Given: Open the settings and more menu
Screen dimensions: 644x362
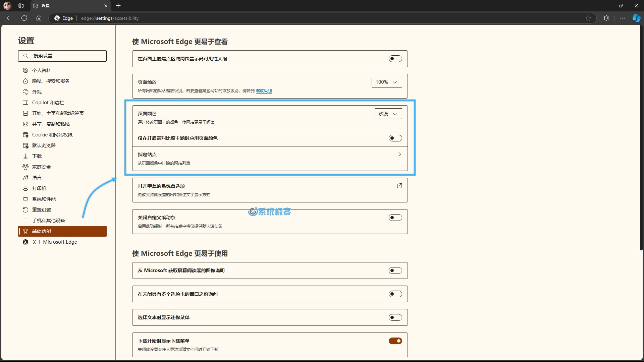Looking at the screenshot, I should (x=623, y=18).
